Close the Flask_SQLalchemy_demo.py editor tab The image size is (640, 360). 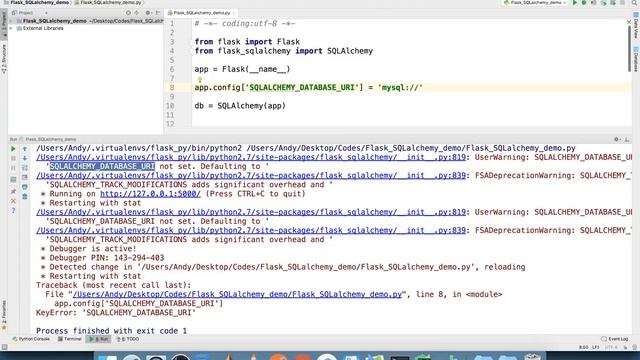(x=234, y=13)
